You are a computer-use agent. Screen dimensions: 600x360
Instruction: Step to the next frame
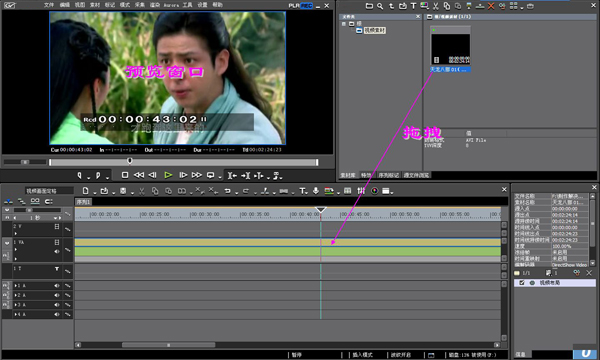183,175
